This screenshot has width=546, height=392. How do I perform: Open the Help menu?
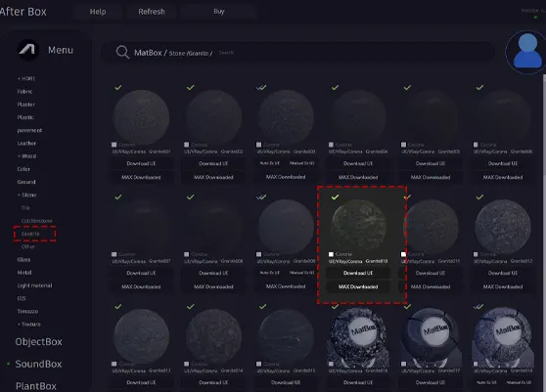[98, 12]
